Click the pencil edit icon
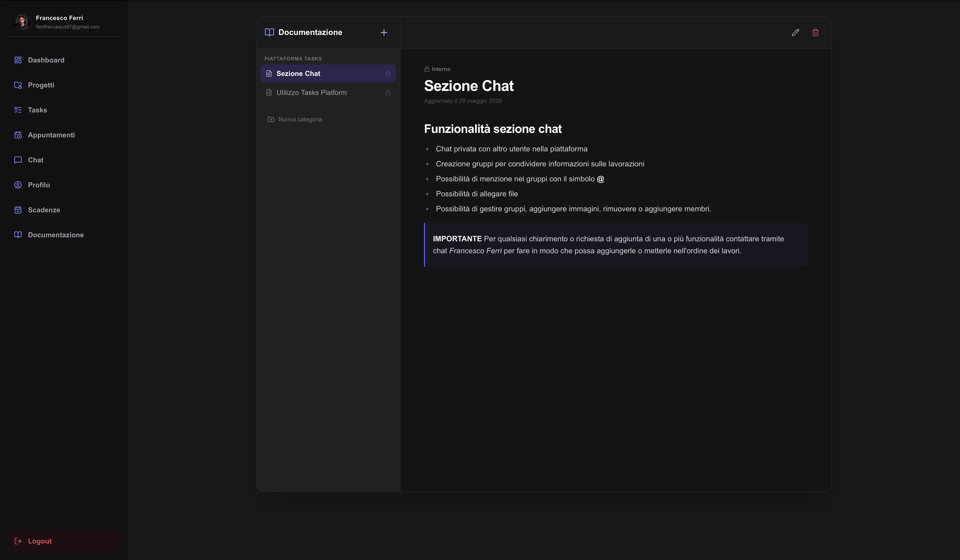The width and height of the screenshot is (960, 560). (x=795, y=32)
